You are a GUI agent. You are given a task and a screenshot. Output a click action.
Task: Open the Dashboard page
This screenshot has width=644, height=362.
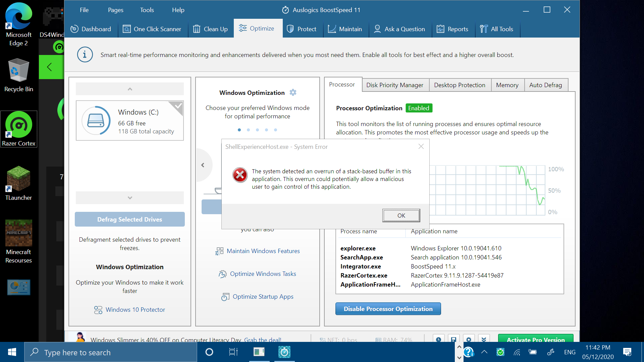pos(91,29)
